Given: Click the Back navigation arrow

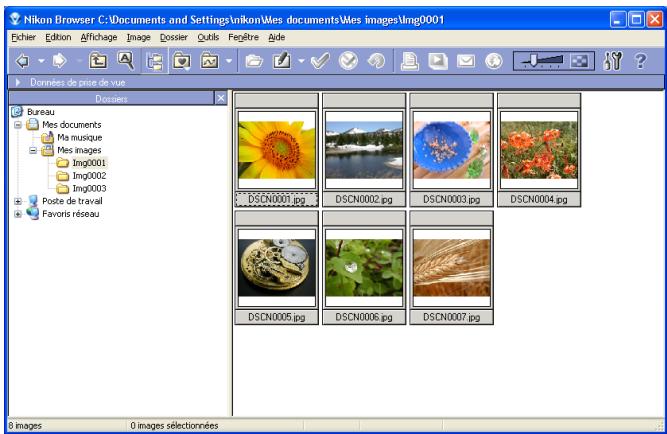Looking at the screenshot, I should [x=23, y=61].
